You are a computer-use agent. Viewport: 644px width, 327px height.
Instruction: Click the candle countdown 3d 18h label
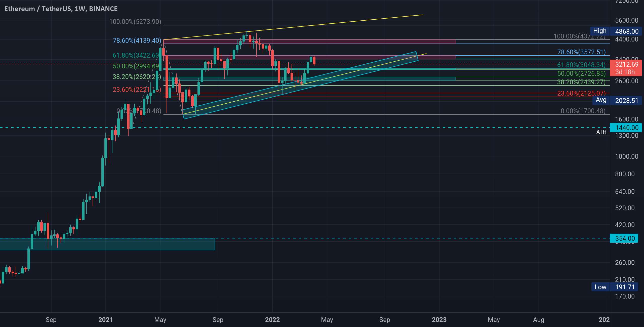pyautogui.click(x=625, y=72)
